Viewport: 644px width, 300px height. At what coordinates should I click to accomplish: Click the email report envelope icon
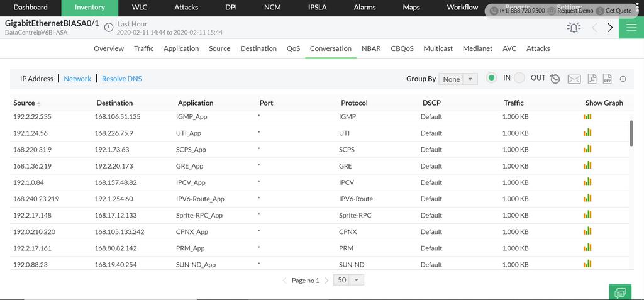click(x=574, y=79)
